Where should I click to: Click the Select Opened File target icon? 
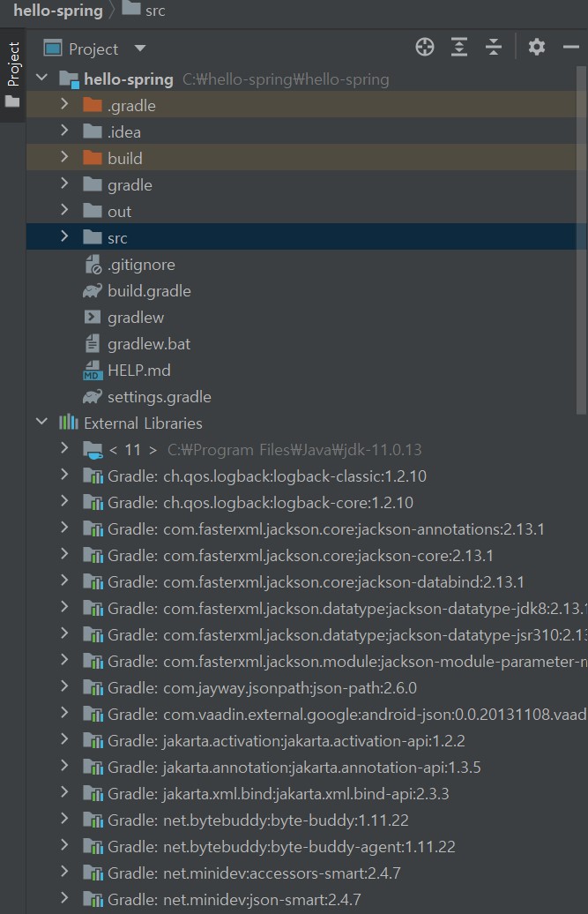tap(424, 48)
